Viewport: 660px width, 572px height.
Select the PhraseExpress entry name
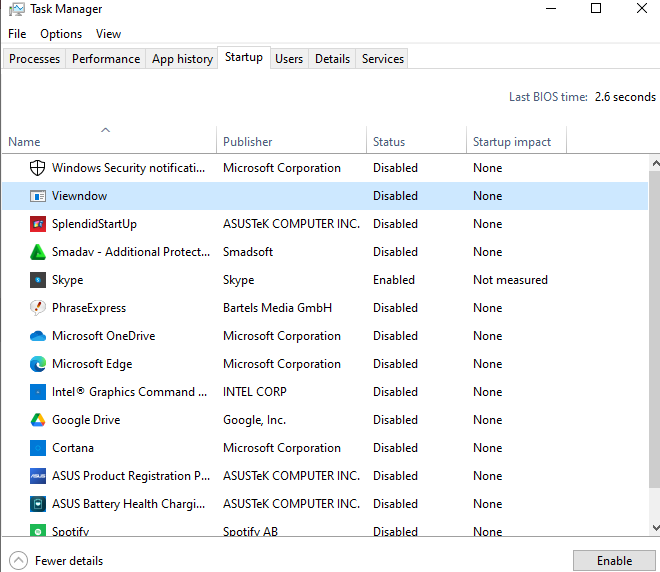click(x=89, y=308)
